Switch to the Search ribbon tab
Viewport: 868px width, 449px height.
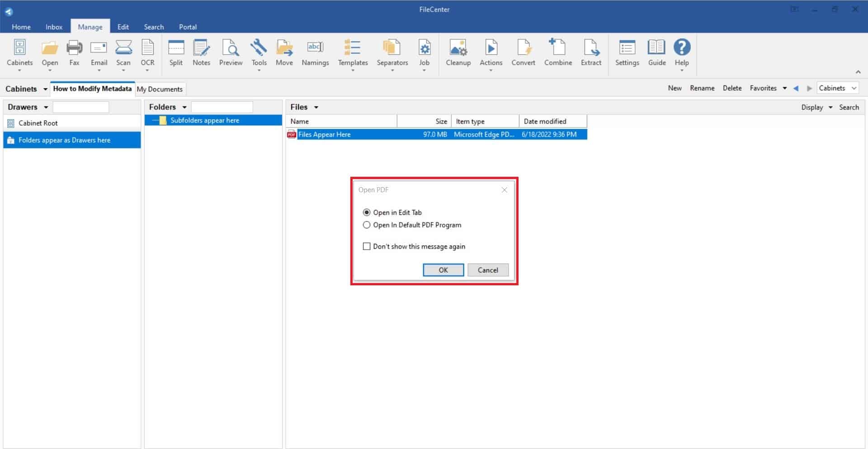[154, 27]
